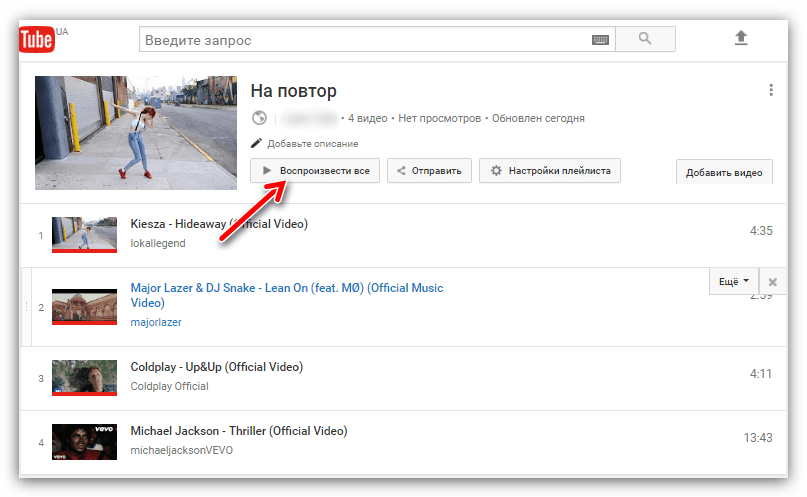
Task: Focus the Введите запрос search field
Action: pos(365,40)
